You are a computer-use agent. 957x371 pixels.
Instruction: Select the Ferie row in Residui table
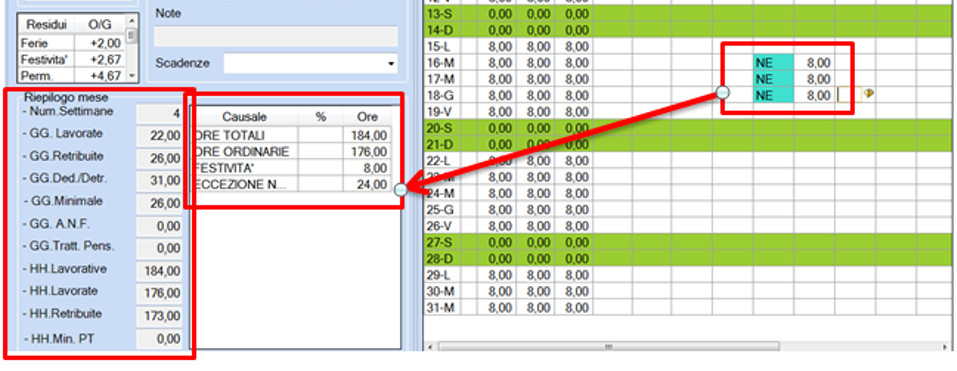coord(71,43)
